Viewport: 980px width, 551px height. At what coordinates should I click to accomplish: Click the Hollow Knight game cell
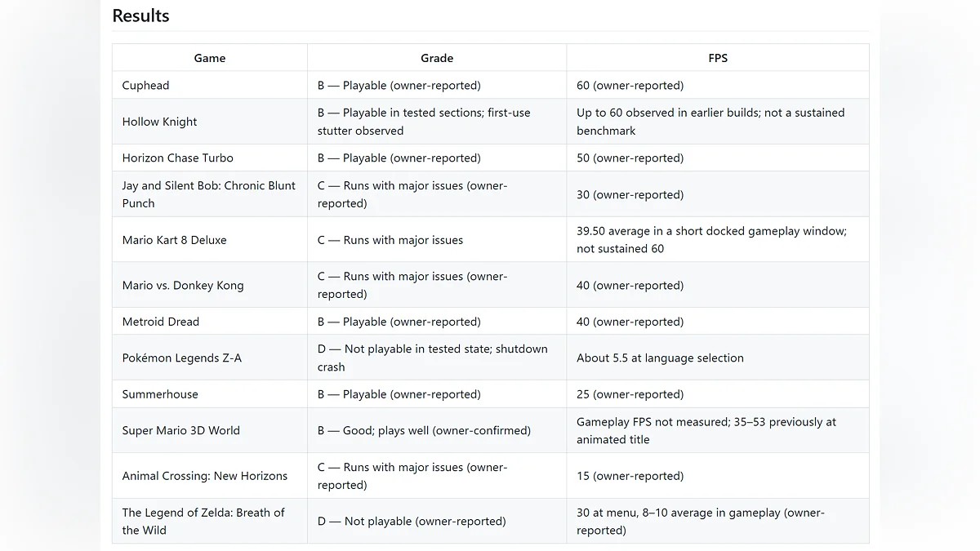(210, 122)
